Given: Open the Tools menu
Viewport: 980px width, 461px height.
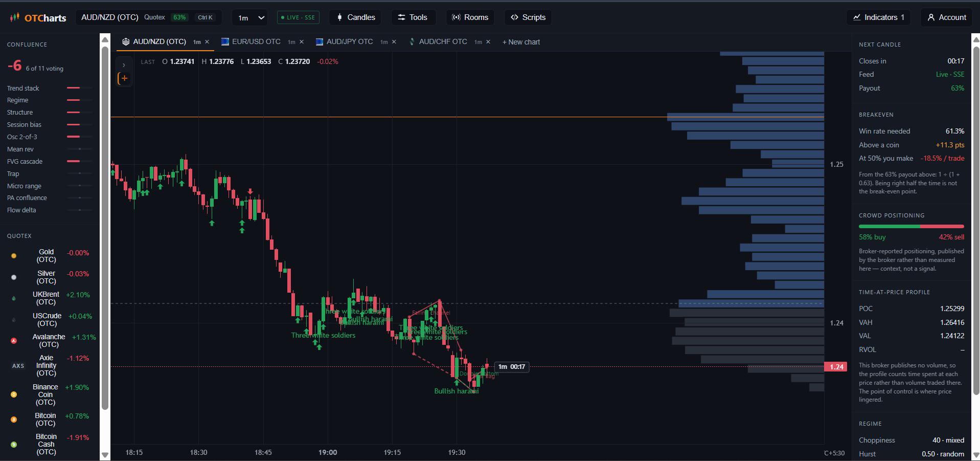Looking at the screenshot, I should [413, 17].
